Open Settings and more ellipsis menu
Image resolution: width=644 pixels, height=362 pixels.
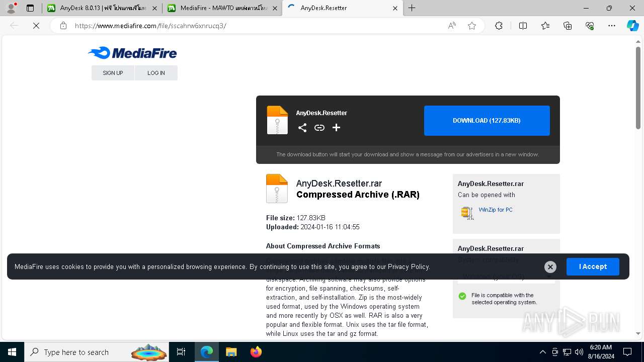coord(612,26)
